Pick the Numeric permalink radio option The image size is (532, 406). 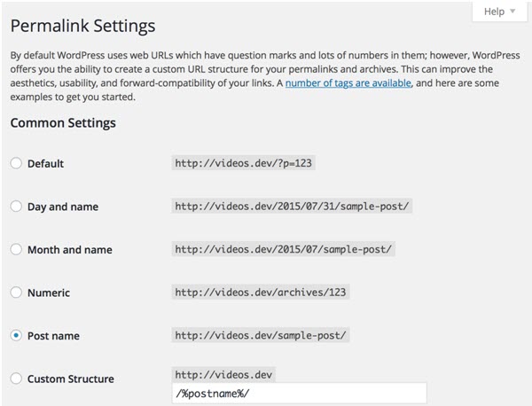point(16,293)
